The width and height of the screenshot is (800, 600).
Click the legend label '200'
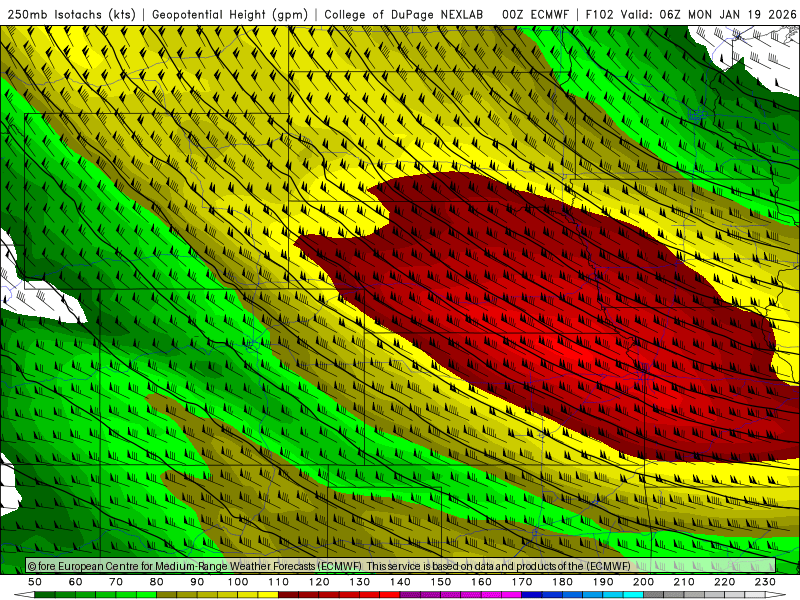click(x=643, y=582)
